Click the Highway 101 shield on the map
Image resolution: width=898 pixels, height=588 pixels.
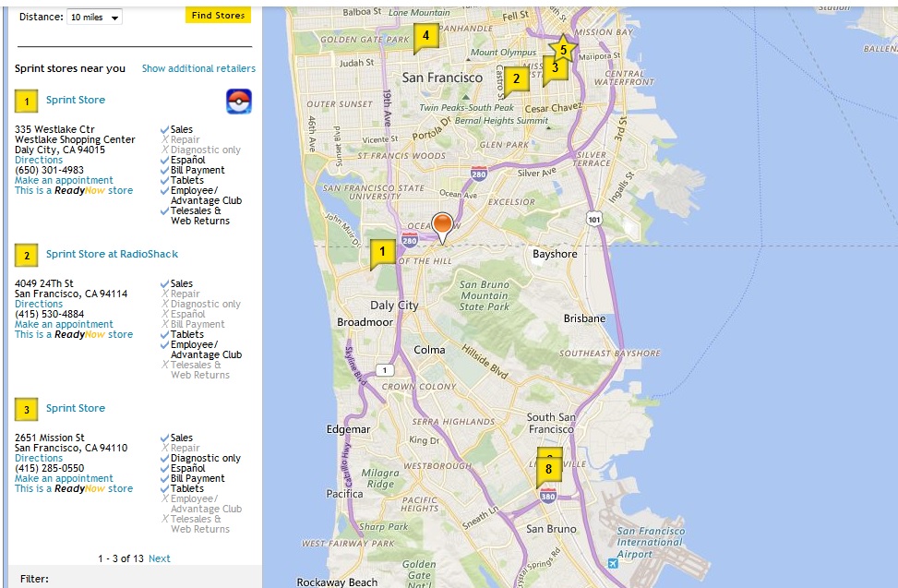tap(593, 220)
